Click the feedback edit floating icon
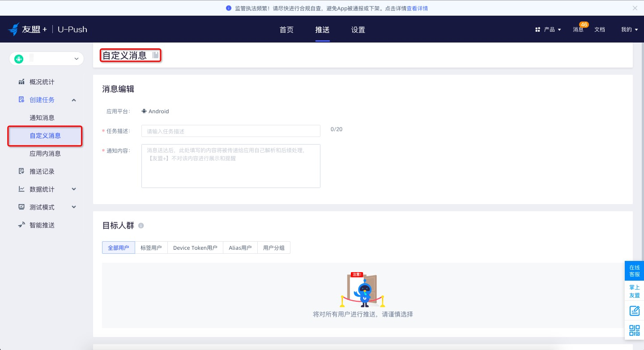Screen dimensions: 644x350 [634, 311]
